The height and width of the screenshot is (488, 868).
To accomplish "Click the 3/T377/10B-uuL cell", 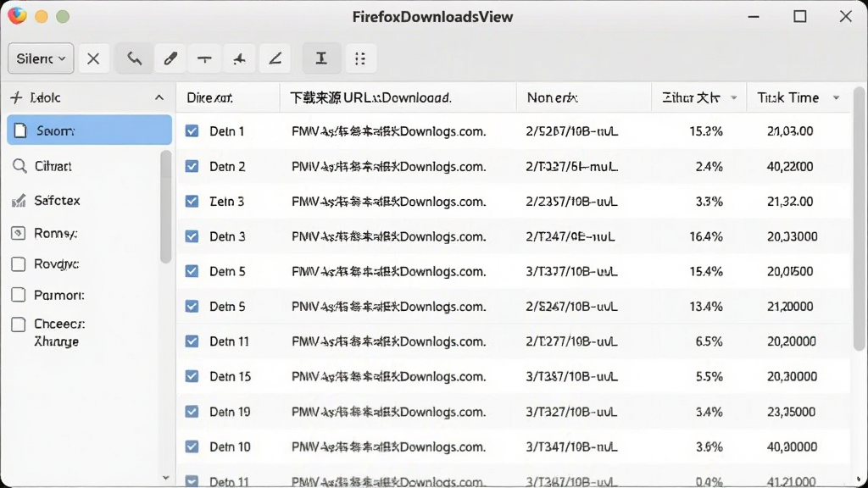I will point(572,271).
